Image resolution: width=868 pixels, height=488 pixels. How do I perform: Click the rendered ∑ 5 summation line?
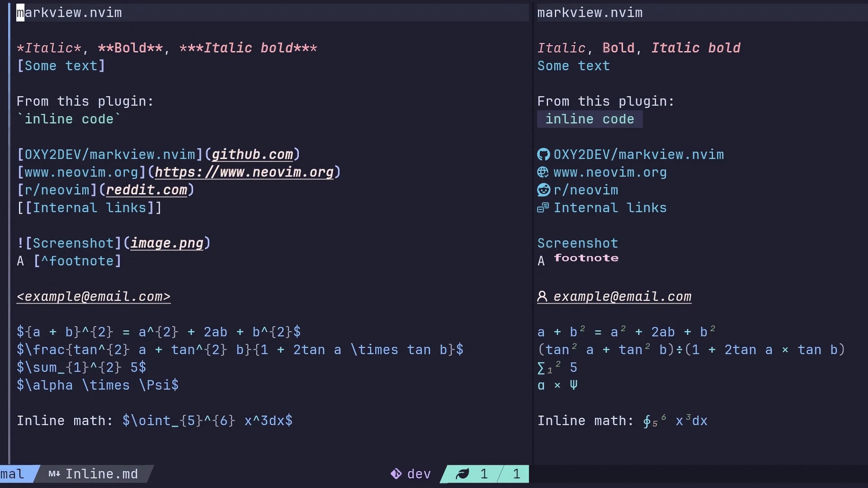557,367
